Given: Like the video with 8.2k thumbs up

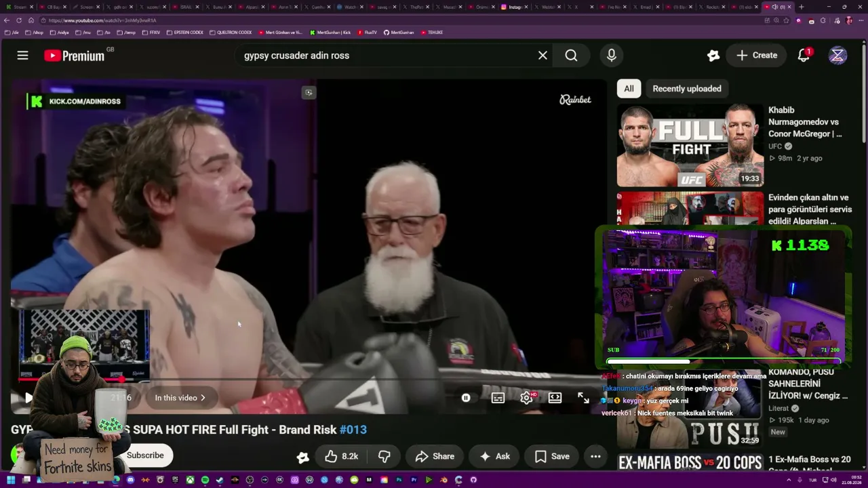Looking at the screenshot, I should tap(340, 456).
